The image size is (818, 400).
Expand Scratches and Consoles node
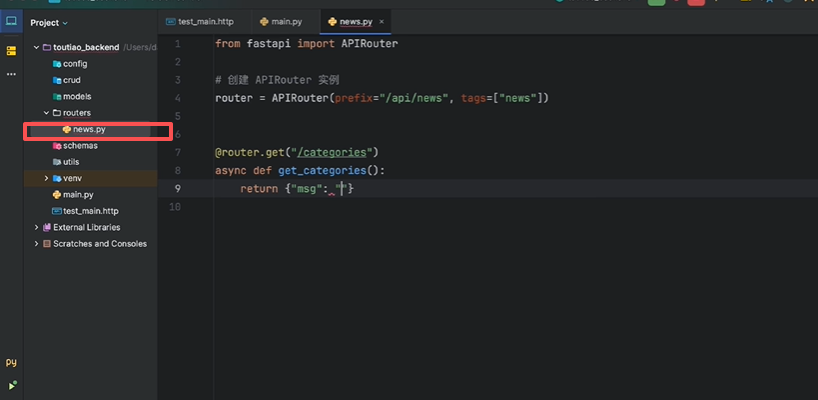pos(36,244)
